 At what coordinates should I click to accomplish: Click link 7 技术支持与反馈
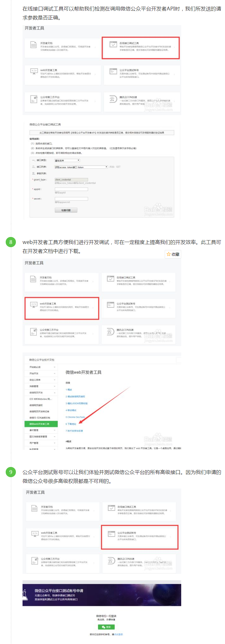tap(74, 431)
